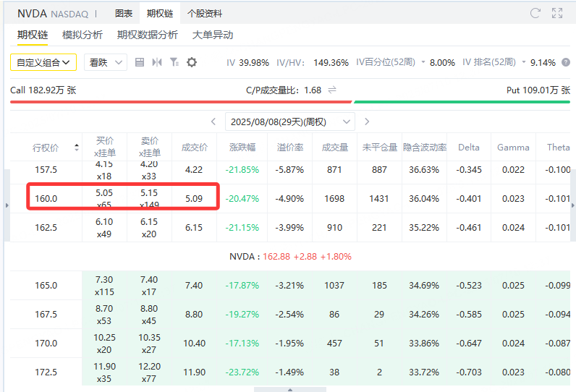Open option chain settings gear
Viewport: 576px width, 392px height.
(192, 62)
